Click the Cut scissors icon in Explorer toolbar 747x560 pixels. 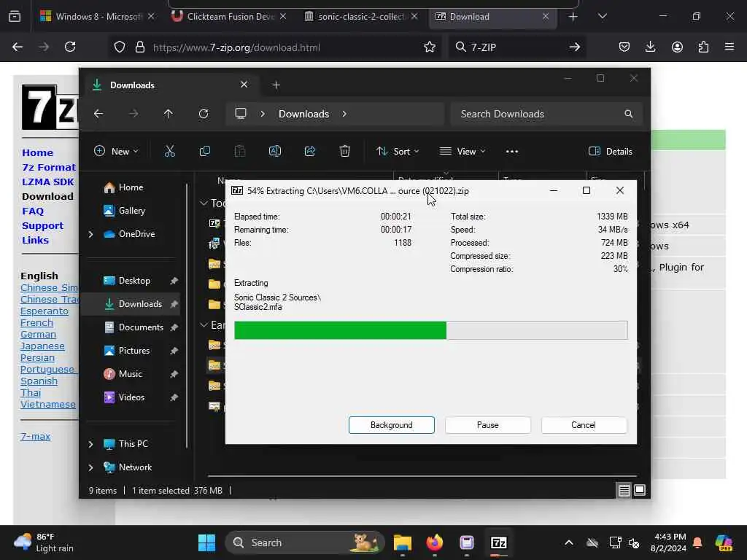(x=169, y=152)
